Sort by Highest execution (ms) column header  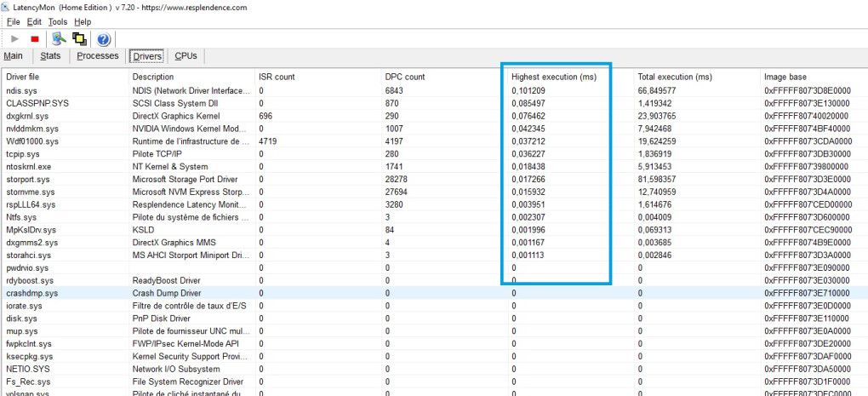point(553,77)
